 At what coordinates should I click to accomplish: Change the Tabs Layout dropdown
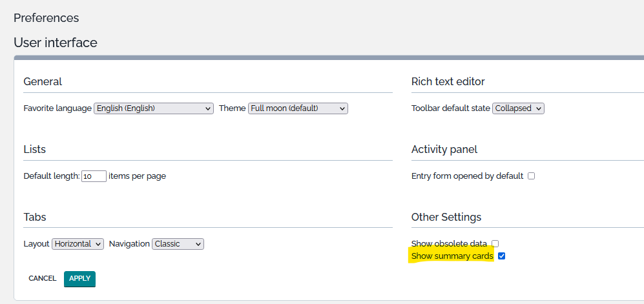click(x=78, y=244)
